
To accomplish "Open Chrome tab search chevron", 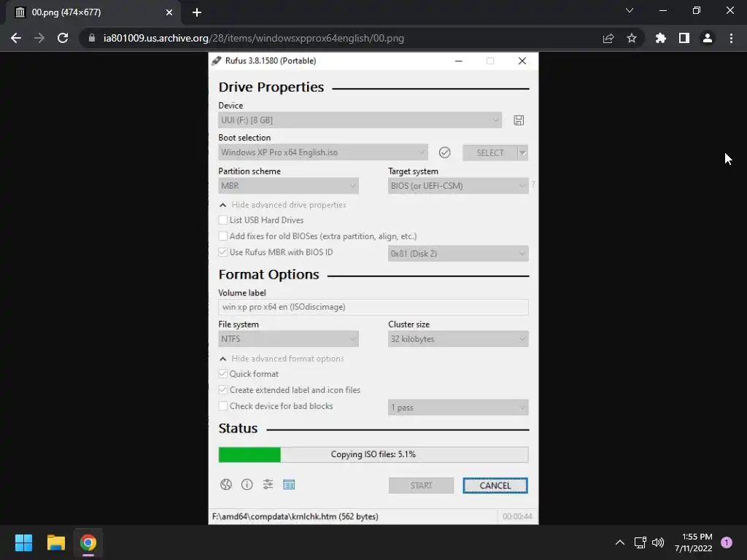I will coord(630,10).
